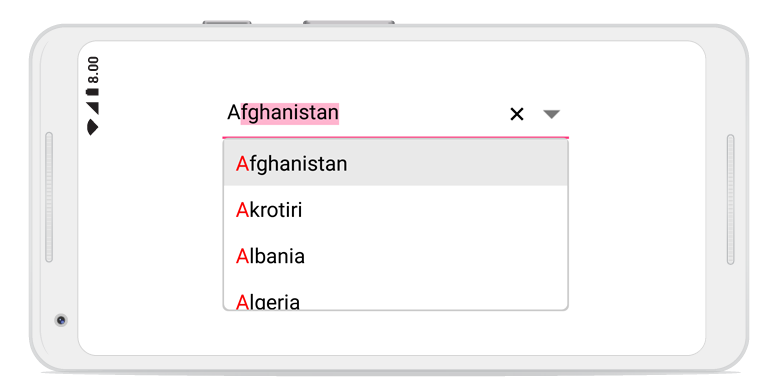Click the right speaker grille
This screenshot has width=780, height=390.
[x=730, y=199]
